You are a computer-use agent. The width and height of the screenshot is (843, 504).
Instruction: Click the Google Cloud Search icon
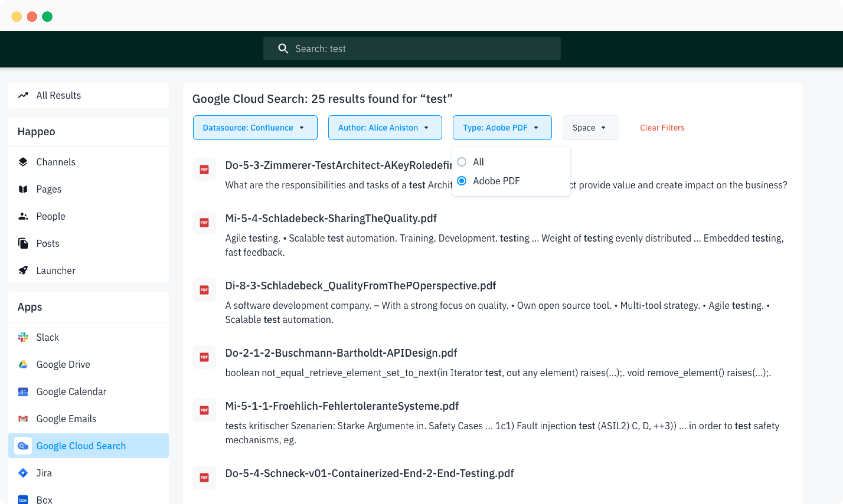pos(23,446)
